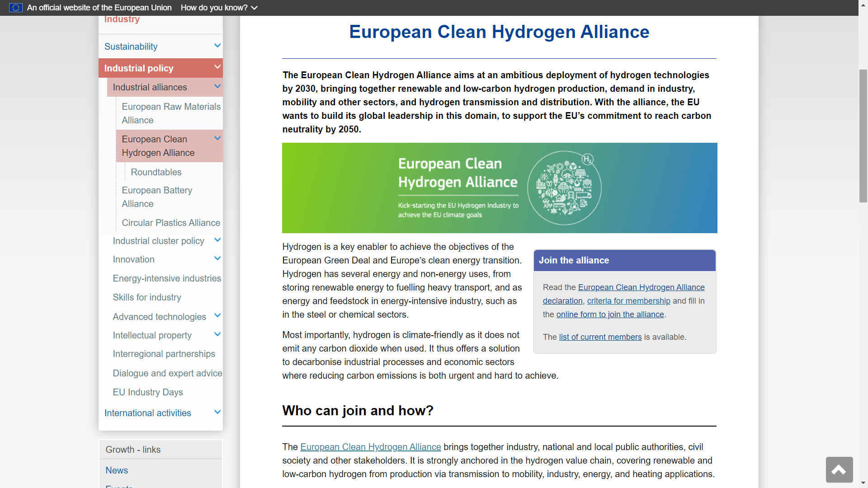Open EU Industry Days link

[148, 392]
